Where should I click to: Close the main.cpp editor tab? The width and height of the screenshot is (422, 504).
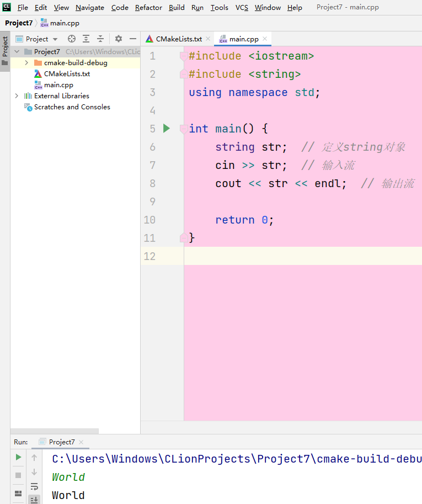[x=265, y=39]
